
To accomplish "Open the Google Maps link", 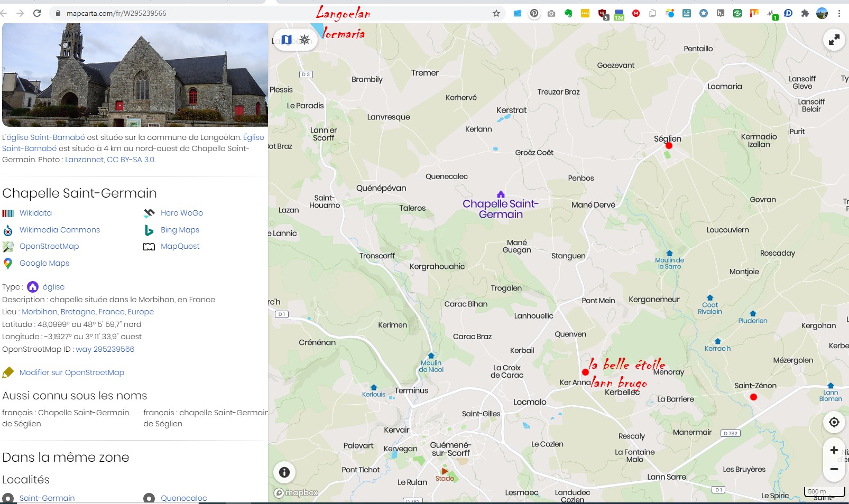I will click(x=44, y=263).
